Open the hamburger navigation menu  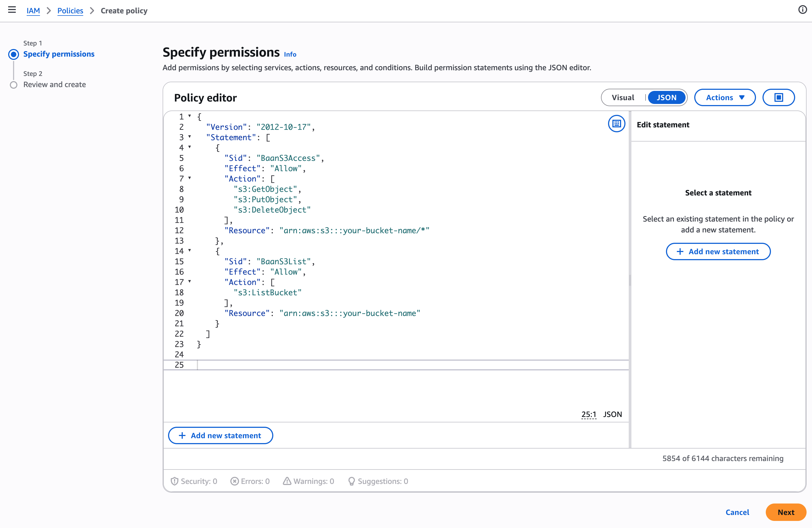12,10
